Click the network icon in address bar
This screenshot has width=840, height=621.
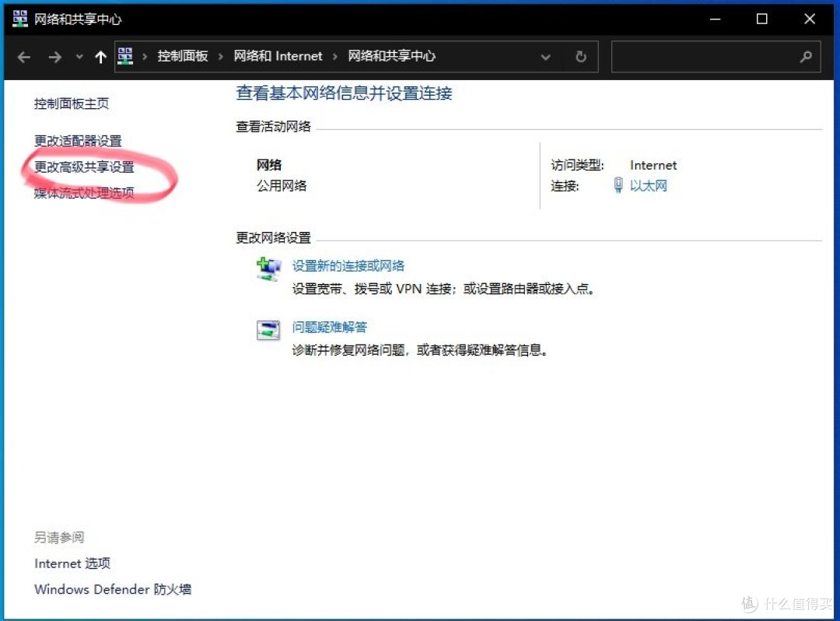125,56
